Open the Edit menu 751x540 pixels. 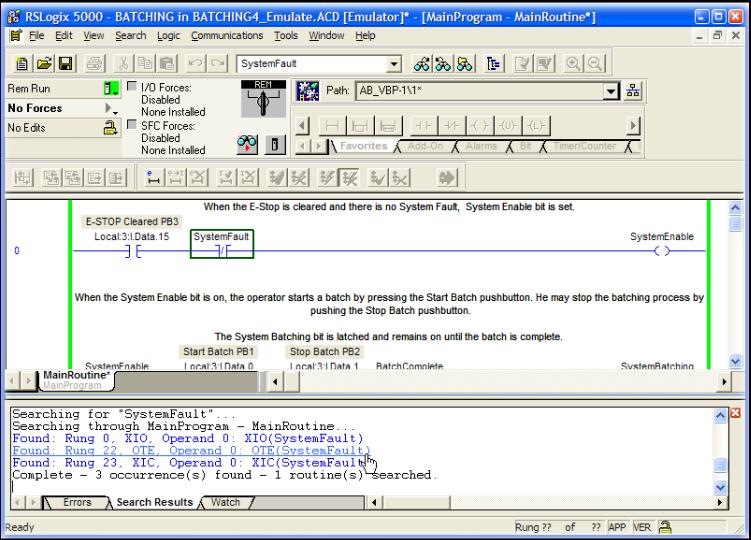tap(63, 35)
